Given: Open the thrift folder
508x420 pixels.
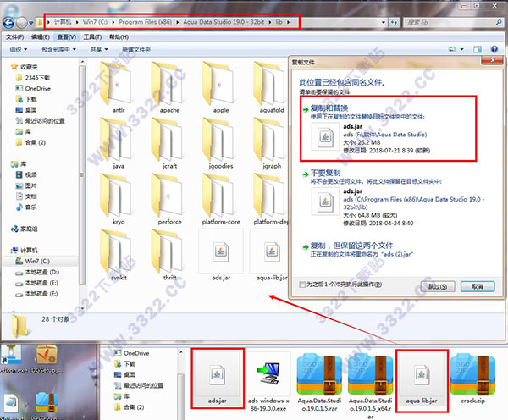Looking at the screenshot, I should point(169,255).
